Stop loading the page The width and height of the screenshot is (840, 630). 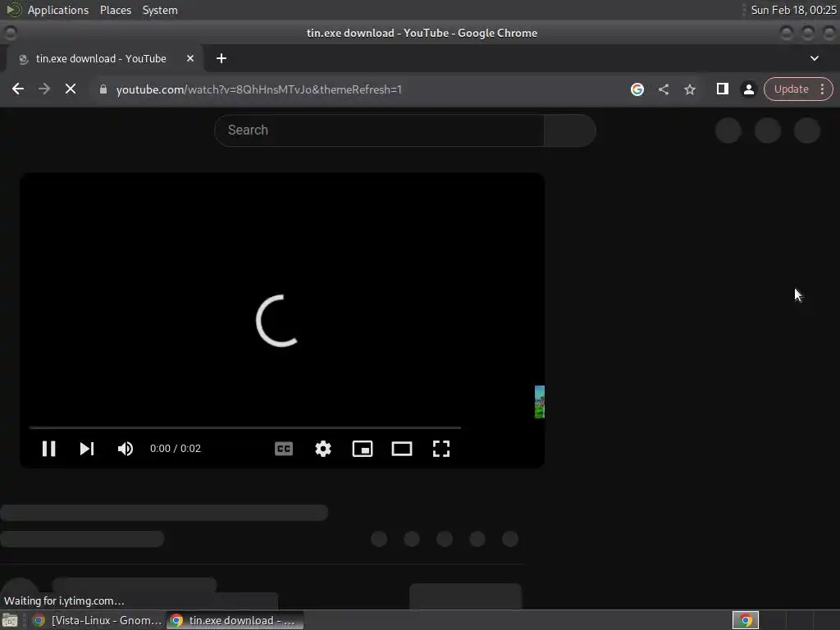(x=71, y=89)
